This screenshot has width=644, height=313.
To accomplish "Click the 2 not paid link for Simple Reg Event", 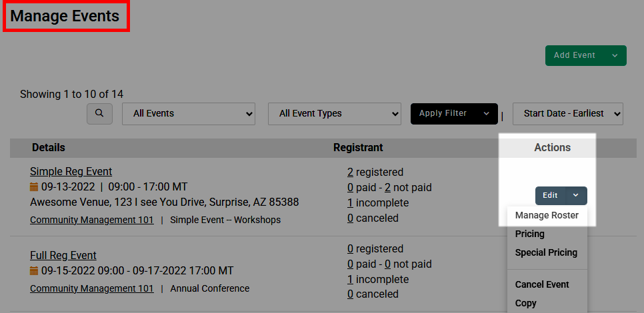I will [387, 188].
